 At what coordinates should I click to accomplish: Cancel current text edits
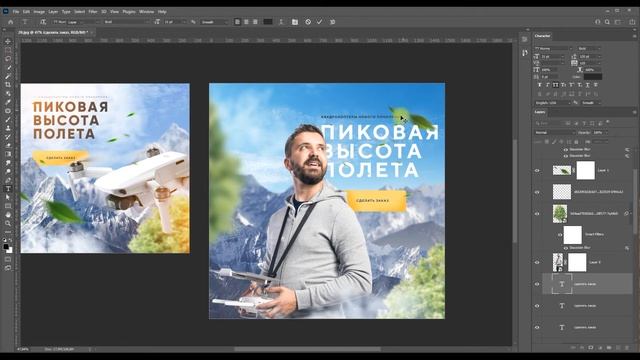[x=308, y=22]
